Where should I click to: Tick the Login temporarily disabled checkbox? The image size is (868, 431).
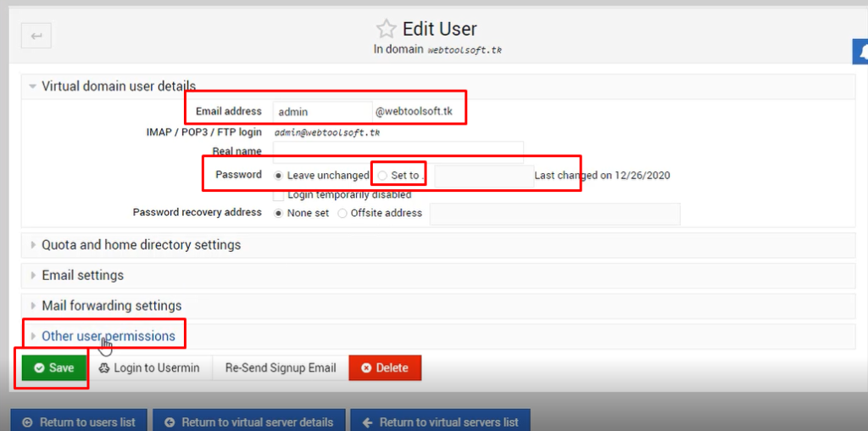point(279,194)
